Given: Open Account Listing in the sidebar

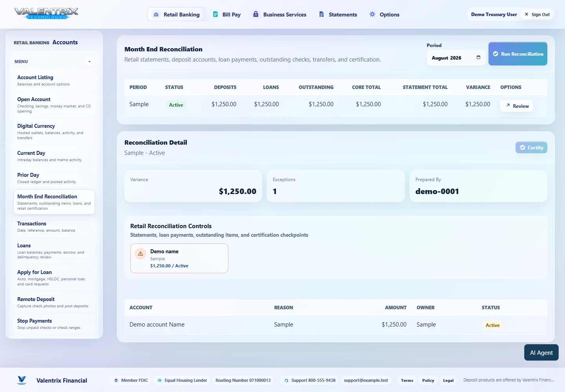Looking at the screenshot, I should point(54,80).
